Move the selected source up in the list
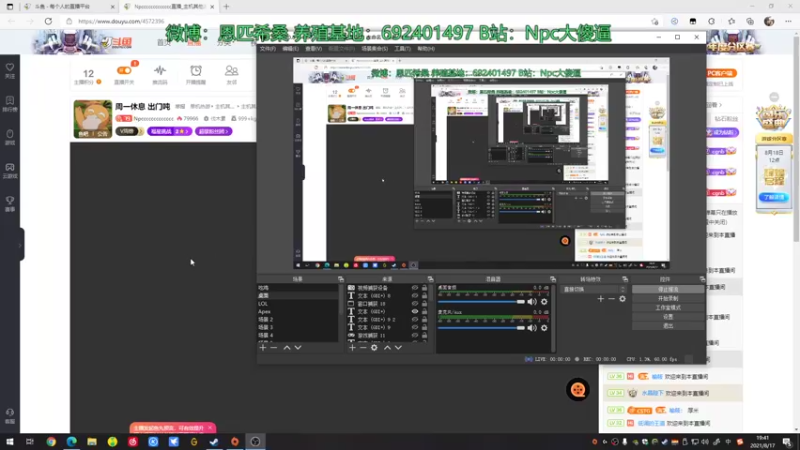800x450 pixels. (387, 347)
